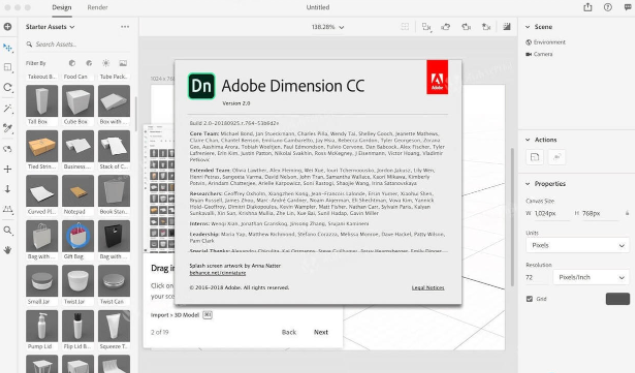Open Starter Assets more options menu
This screenshot has width=635, height=373.
[125, 27]
